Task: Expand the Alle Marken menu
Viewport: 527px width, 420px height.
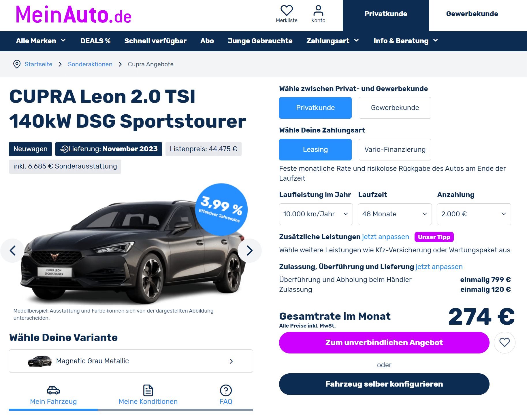Action: [x=41, y=41]
